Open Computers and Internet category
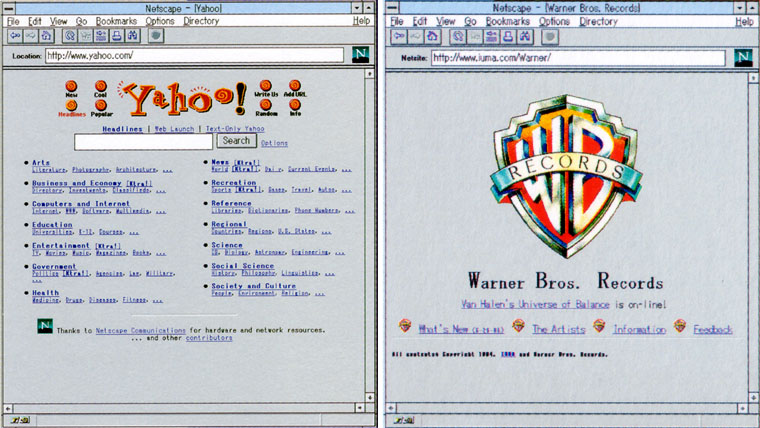The image size is (760, 428). [81, 204]
